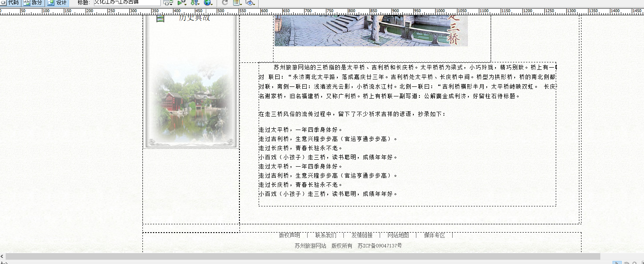This screenshot has height=264, width=644.
Task: Click text line starting 名谢家桥
Action: click(389, 96)
